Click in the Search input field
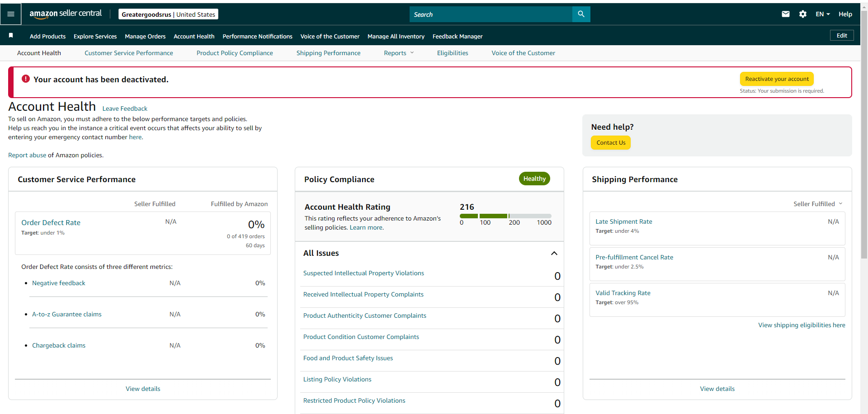The image size is (868, 414). (x=491, y=14)
